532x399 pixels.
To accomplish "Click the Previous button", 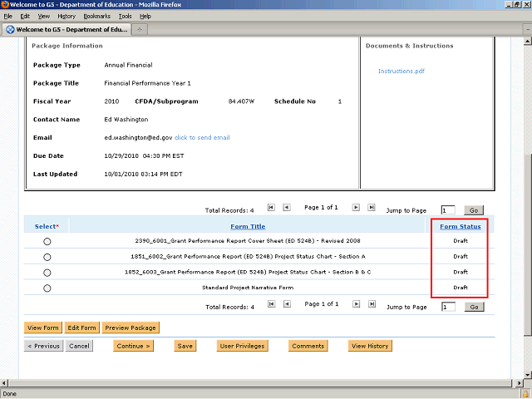I will point(43,346).
